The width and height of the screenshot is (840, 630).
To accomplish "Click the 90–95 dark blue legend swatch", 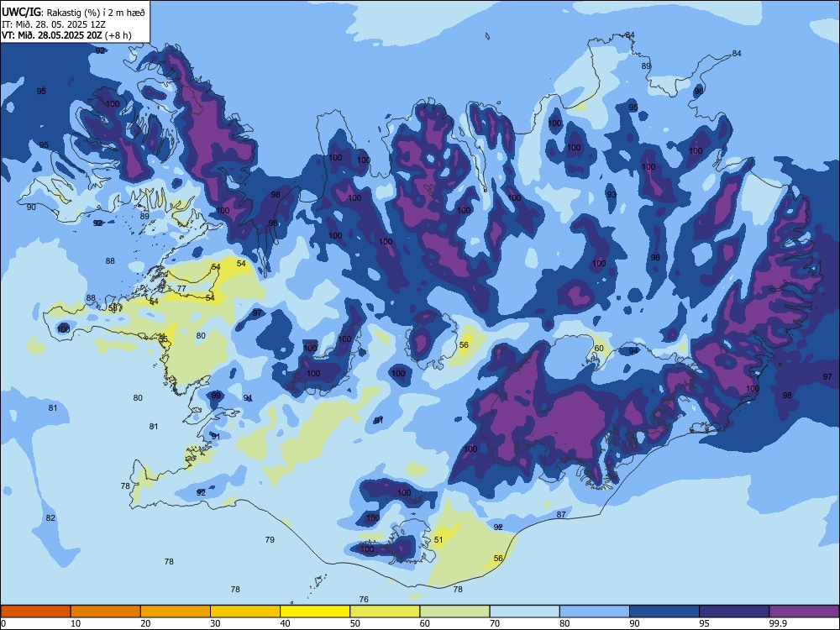I will [664, 612].
